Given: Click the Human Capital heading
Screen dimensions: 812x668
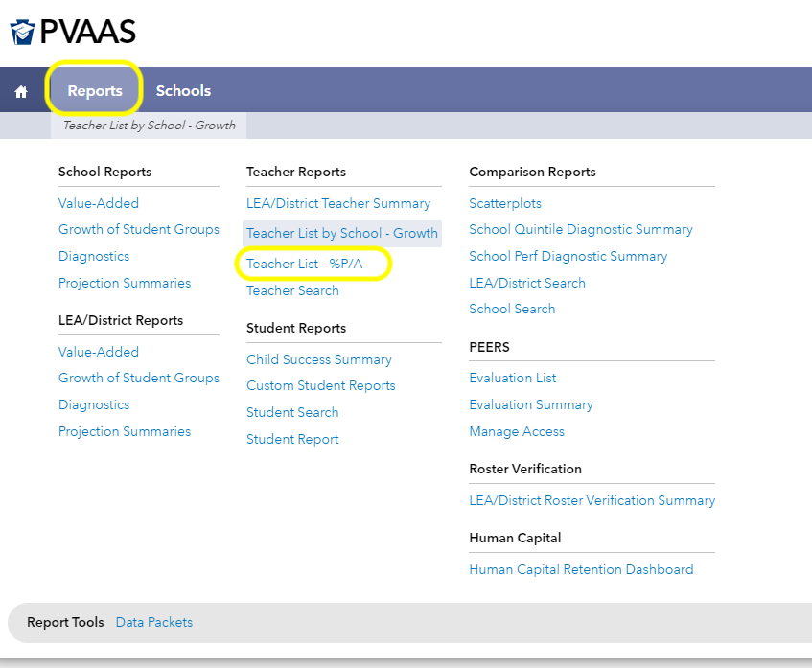Looking at the screenshot, I should [x=515, y=538].
